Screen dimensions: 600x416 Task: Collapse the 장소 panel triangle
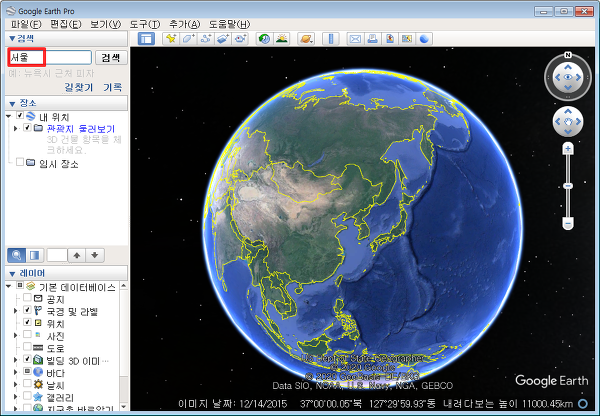coord(12,104)
